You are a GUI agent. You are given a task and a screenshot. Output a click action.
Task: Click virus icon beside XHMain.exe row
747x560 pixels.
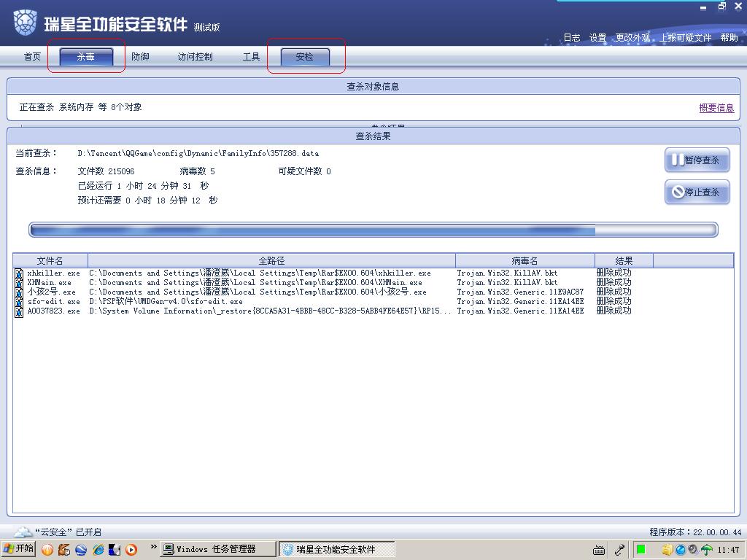(x=19, y=283)
